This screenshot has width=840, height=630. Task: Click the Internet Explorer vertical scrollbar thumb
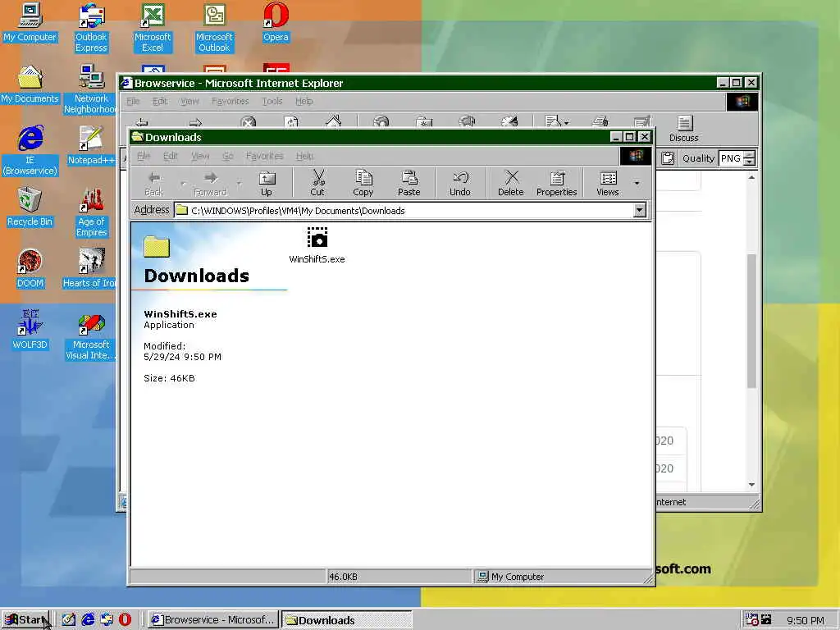click(x=751, y=321)
